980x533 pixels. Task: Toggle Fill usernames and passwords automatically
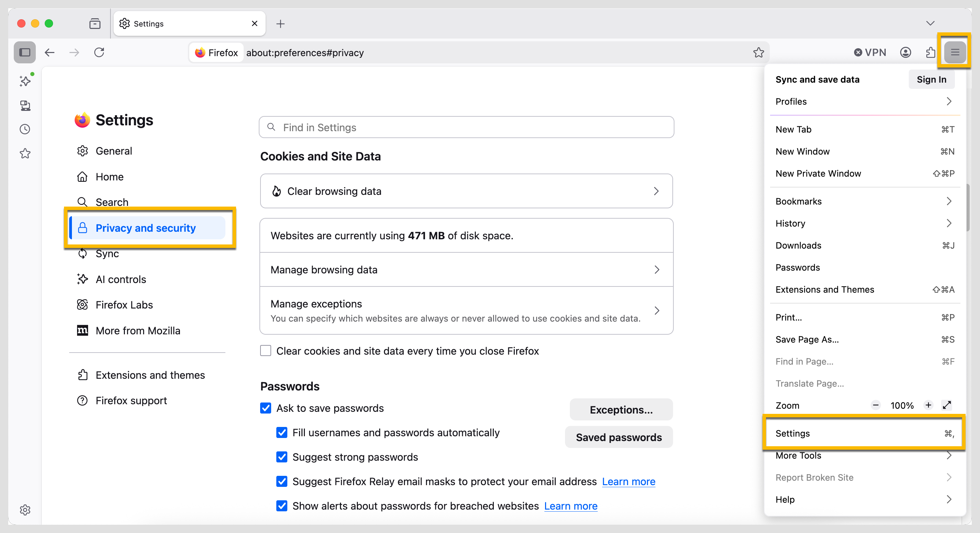[281, 432]
